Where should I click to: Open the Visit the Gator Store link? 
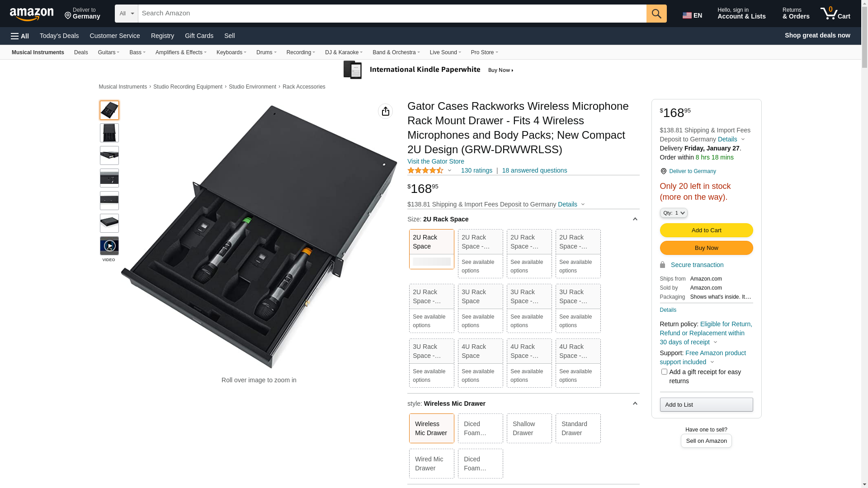[435, 161]
